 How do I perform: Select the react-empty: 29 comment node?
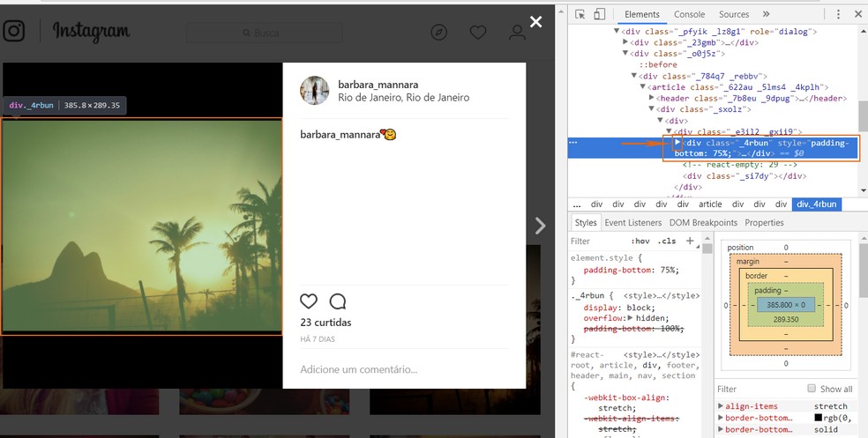739,165
